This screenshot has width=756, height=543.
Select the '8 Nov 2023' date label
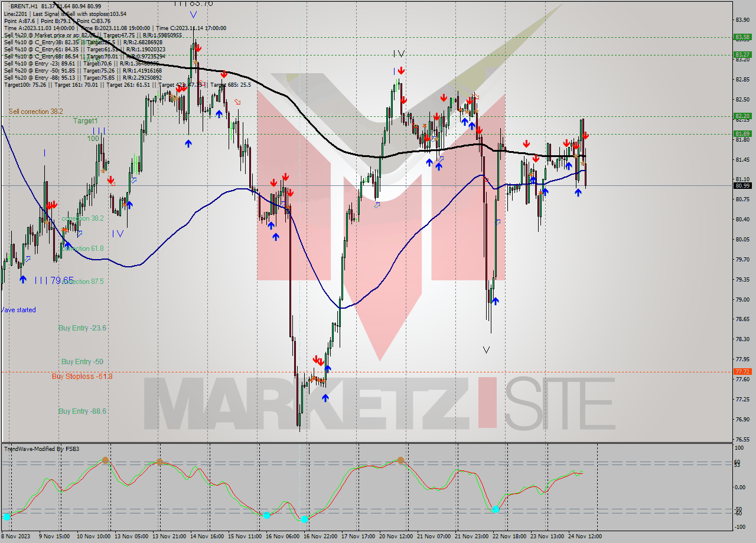[14, 537]
